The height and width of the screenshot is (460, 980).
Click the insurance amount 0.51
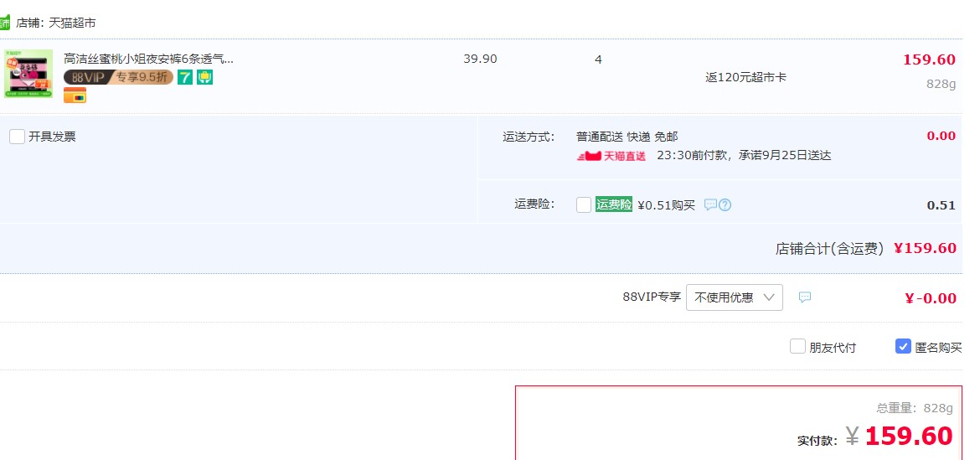[x=941, y=205]
